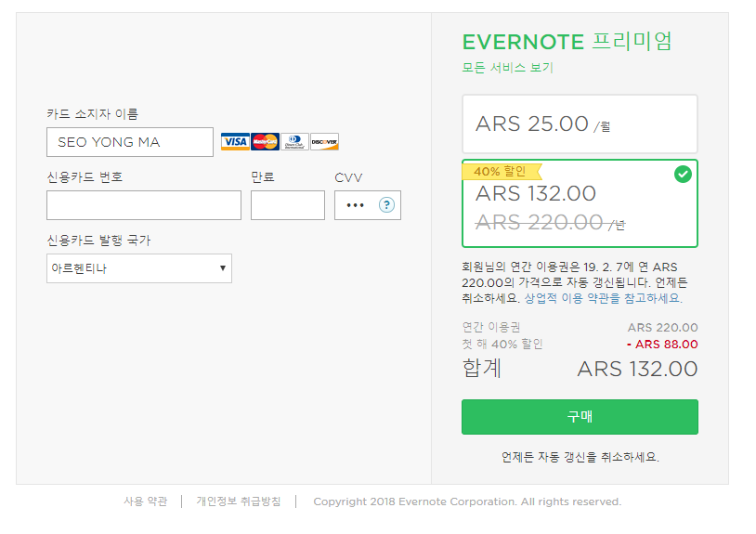Screen dimensions: 756x534
Task: Click the 구매 purchase button
Action: [580, 417]
